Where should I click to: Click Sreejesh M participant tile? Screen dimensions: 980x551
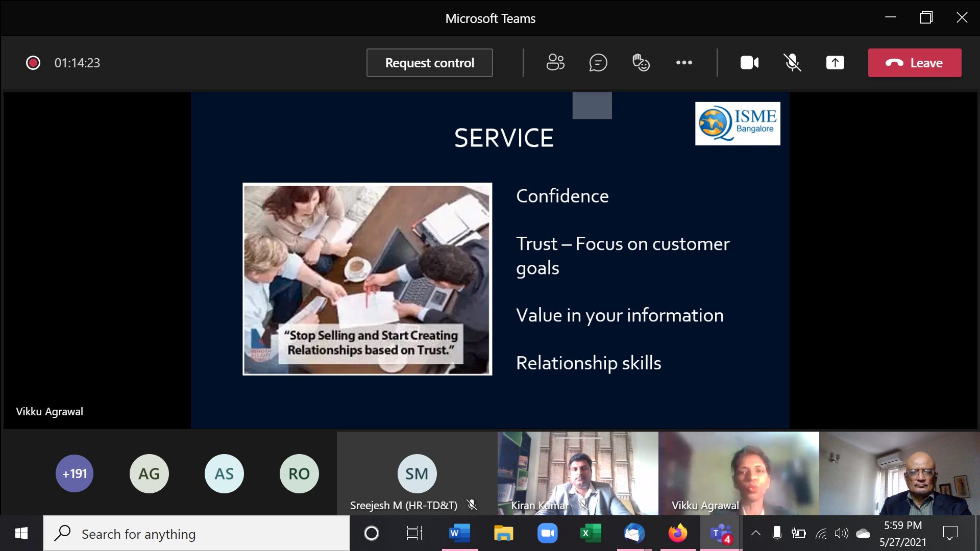417,473
